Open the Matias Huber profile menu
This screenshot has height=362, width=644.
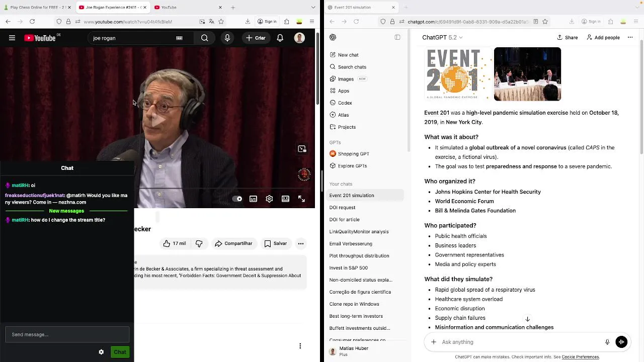(366, 351)
